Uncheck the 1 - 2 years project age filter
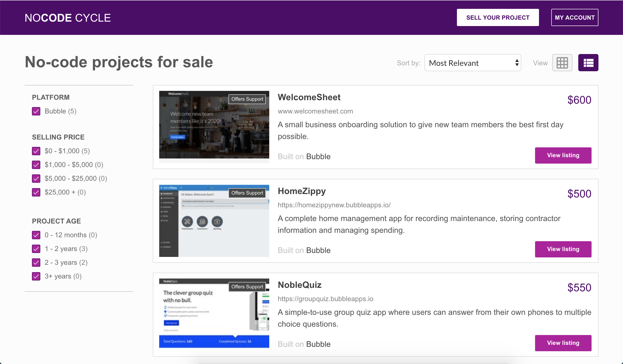Viewport: 623px width, 364px height. pyautogui.click(x=36, y=249)
